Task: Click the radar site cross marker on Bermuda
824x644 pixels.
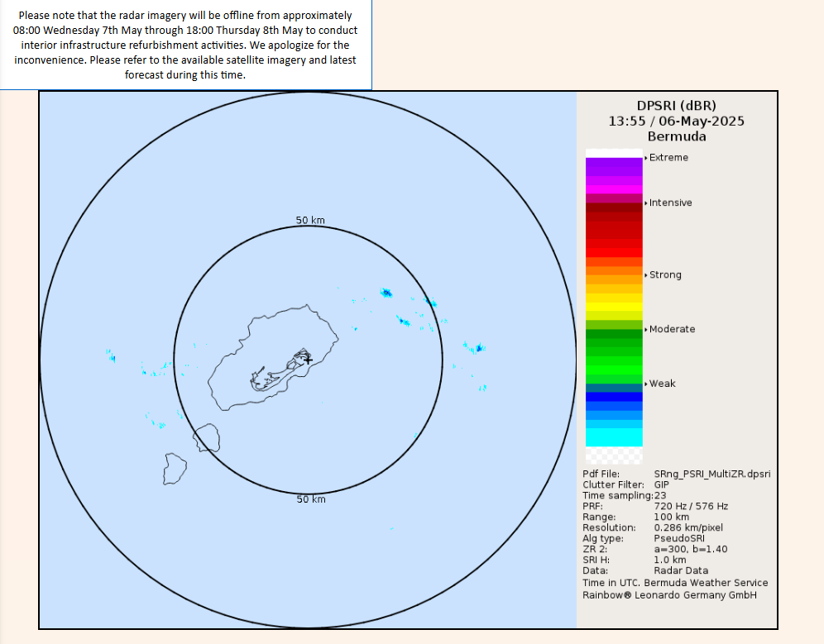Action: [308, 360]
